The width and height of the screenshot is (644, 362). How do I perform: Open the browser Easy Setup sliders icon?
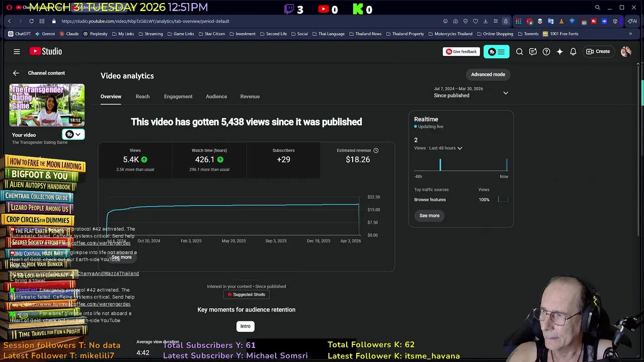pos(496,21)
